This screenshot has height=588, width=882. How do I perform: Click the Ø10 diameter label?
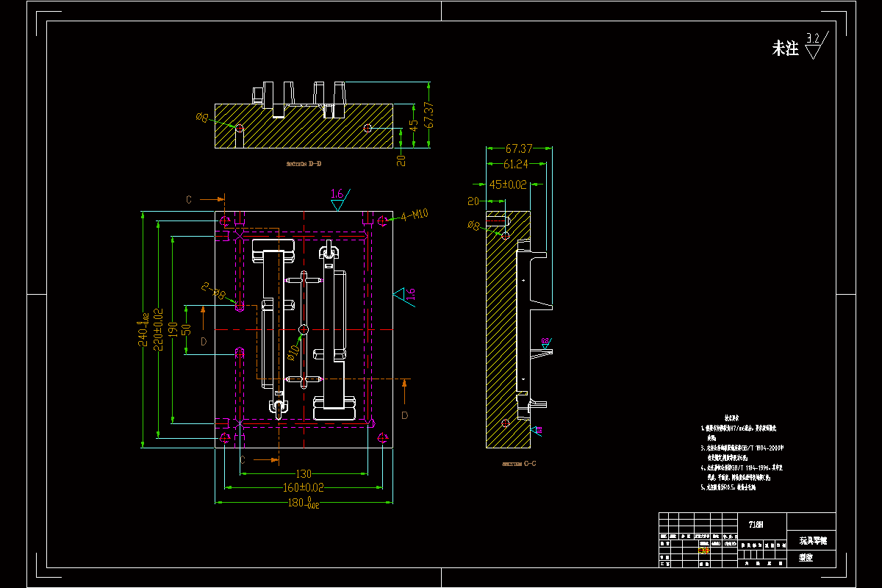[293, 352]
